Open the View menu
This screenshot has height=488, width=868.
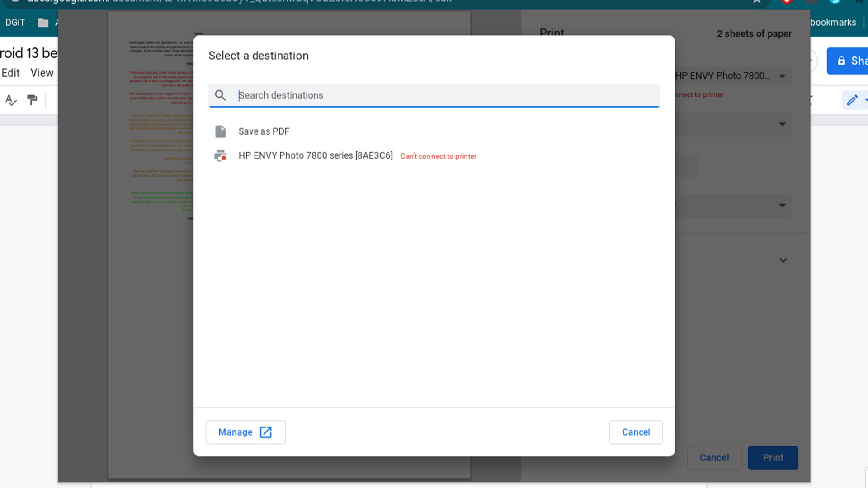42,73
